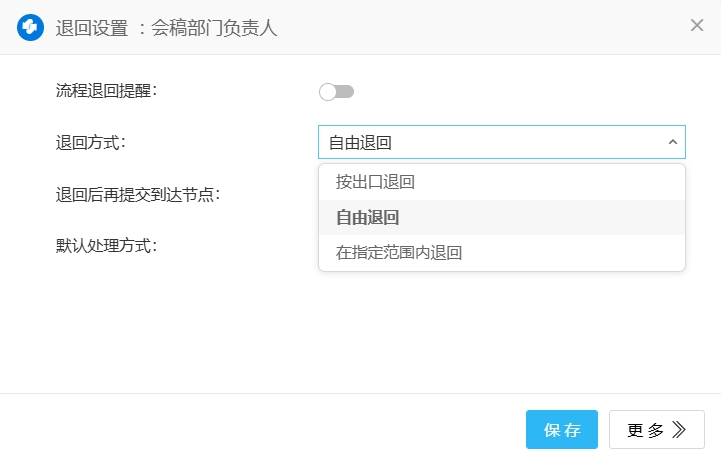Image resolution: width=721 pixels, height=460 pixels.
Task: Click the 默认处理方式 label
Action: [106, 244]
